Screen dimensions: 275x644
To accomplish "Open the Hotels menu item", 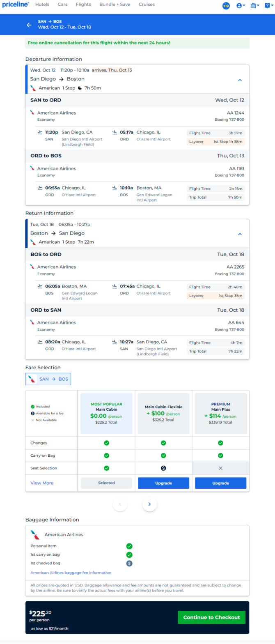I will click(x=42, y=5).
